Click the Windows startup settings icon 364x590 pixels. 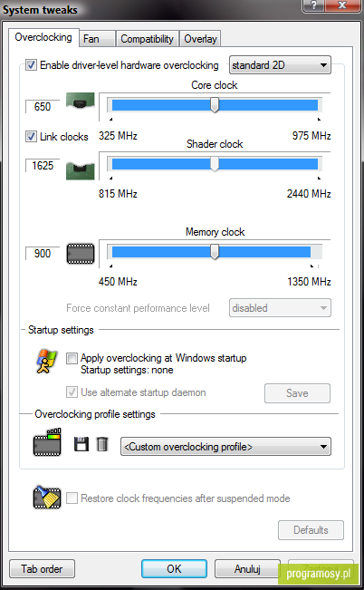pyautogui.click(x=46, y=362)
